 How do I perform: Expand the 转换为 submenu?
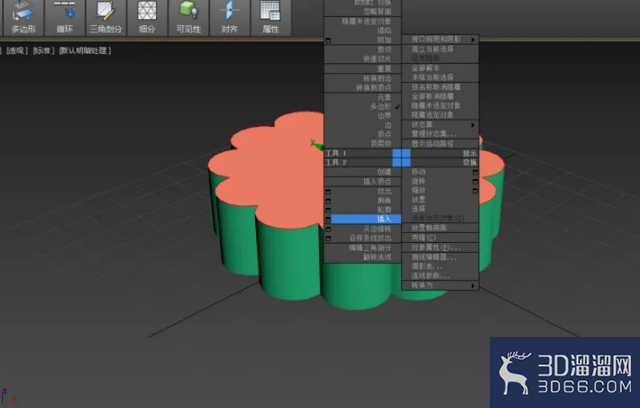[440, 285]
